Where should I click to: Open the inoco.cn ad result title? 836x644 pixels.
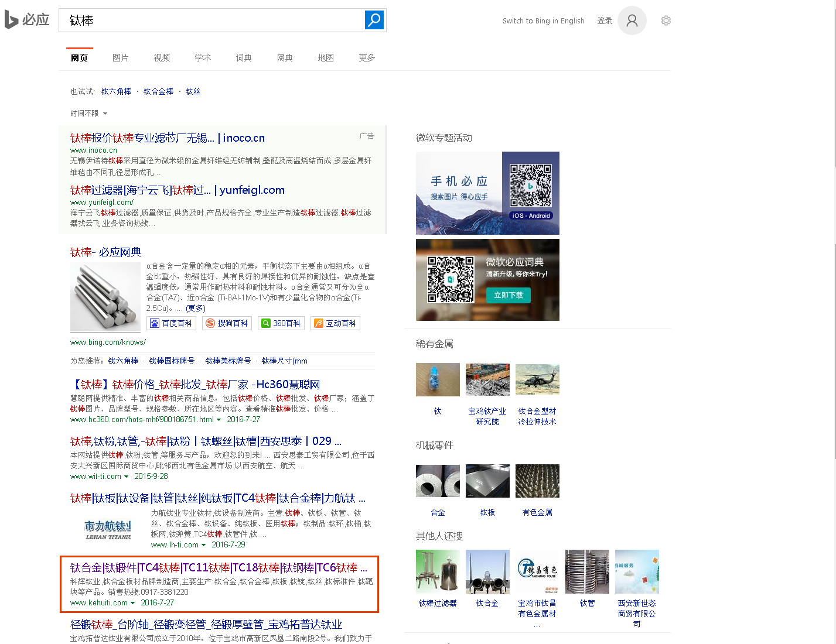pos(168,138)
